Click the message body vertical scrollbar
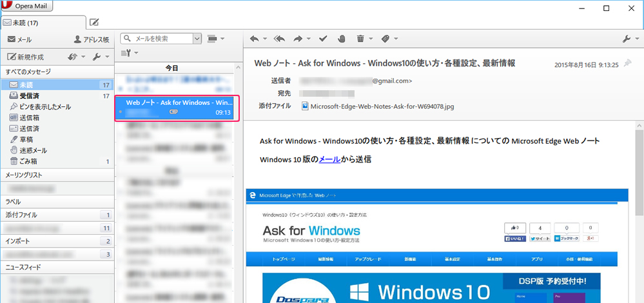Image resolution: width=644 pixels, height=303 pixels. point(639,172)
